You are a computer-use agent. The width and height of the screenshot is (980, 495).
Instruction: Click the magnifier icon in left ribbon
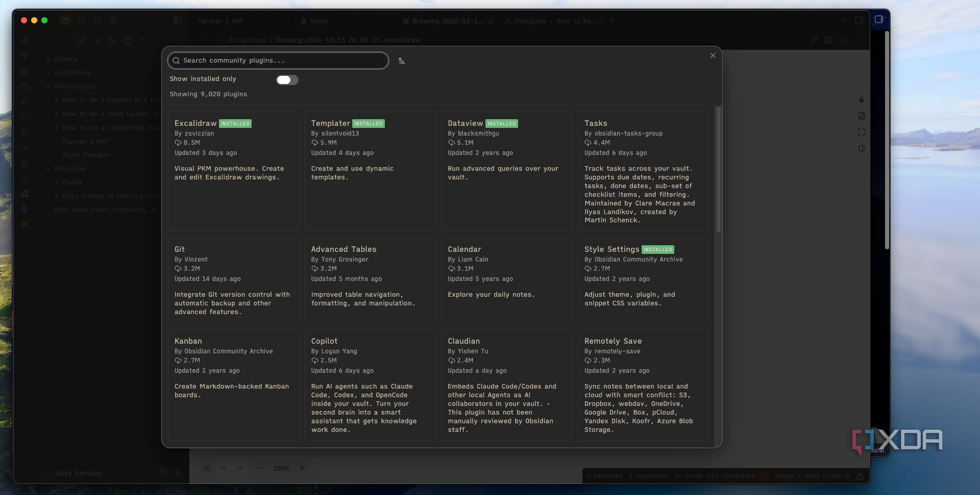tap(24, 179)
